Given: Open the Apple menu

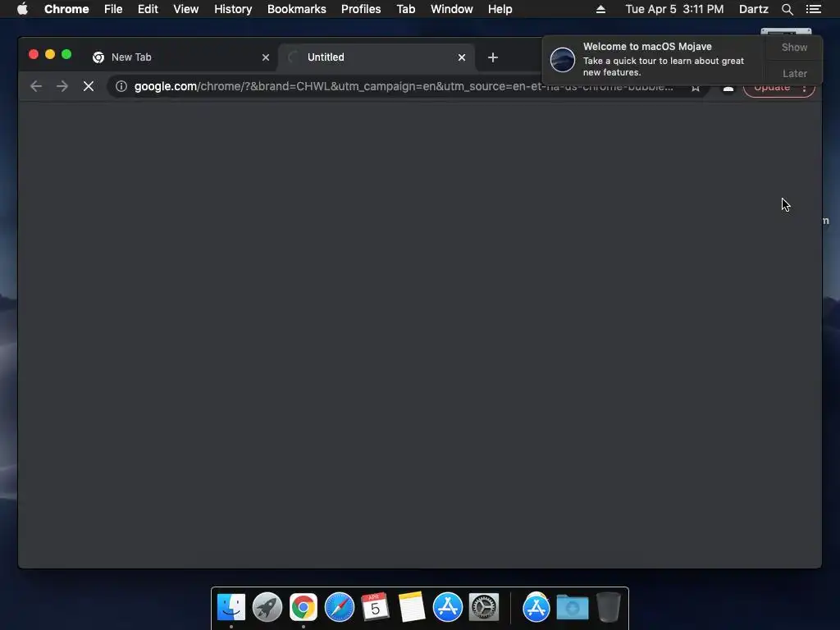Looking at the screenshot, I should [22, 9].
